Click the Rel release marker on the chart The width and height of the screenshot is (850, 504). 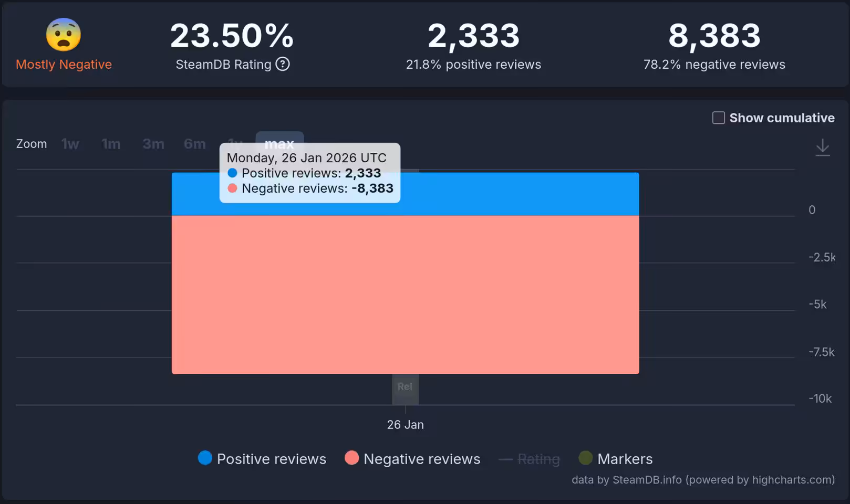(405, 387)
